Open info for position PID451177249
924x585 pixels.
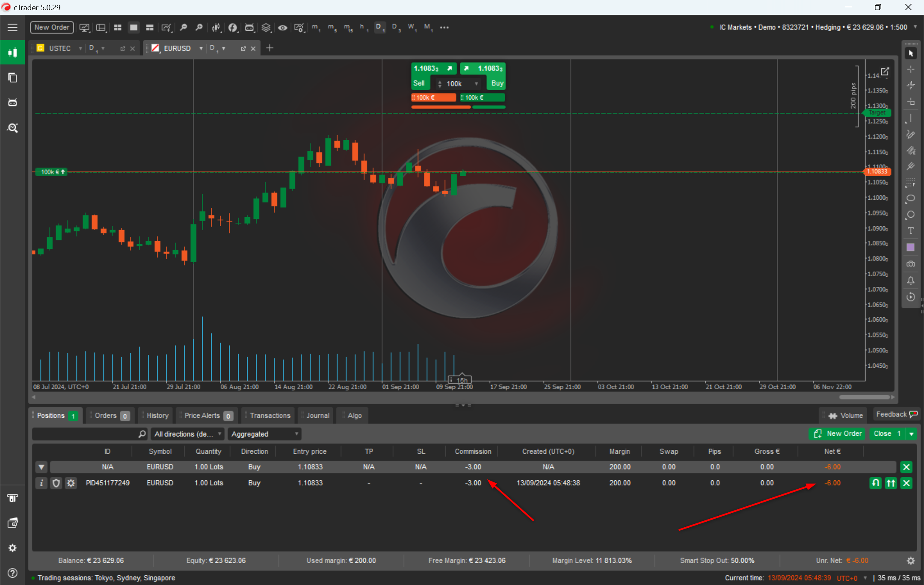click(x=41, y=483)
